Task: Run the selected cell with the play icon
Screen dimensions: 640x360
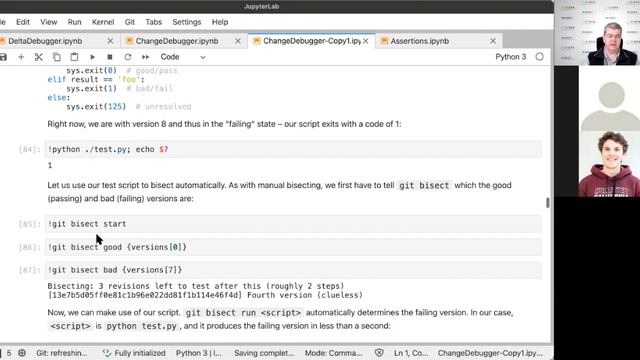Action: click(x=92, y=57)
